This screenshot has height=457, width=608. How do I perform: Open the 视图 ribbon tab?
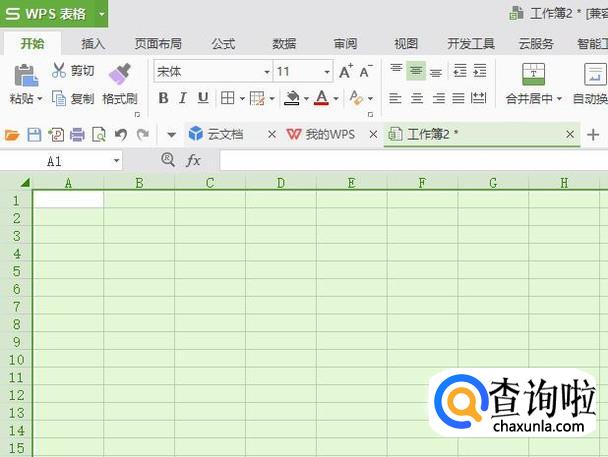click(x=406, y=43)
